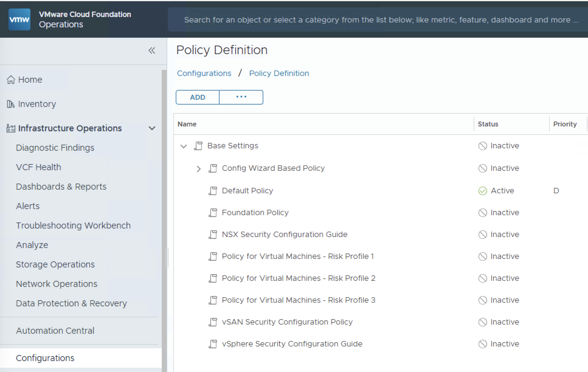Click the sidebar vertical scrollbar
This screenshot has height=372, width=588.
pyautogui.click(x=164, y=213)
